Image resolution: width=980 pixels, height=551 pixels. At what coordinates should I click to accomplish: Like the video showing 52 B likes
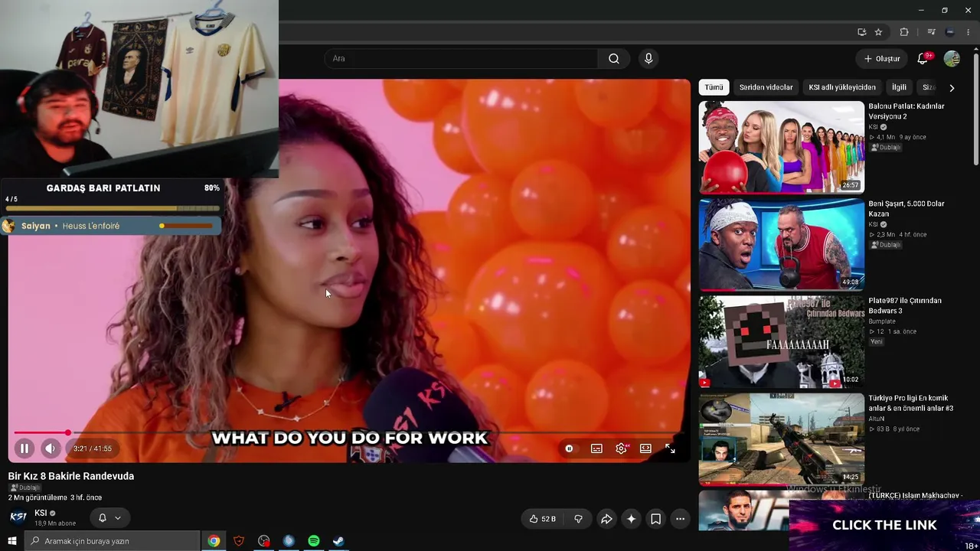point(542,519)
